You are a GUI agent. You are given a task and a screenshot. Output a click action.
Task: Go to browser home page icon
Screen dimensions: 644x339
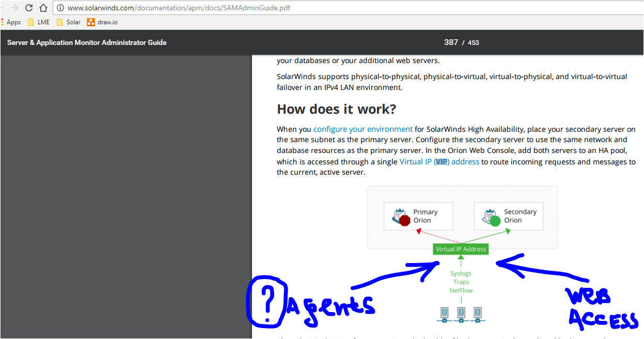tap(43, 8)
